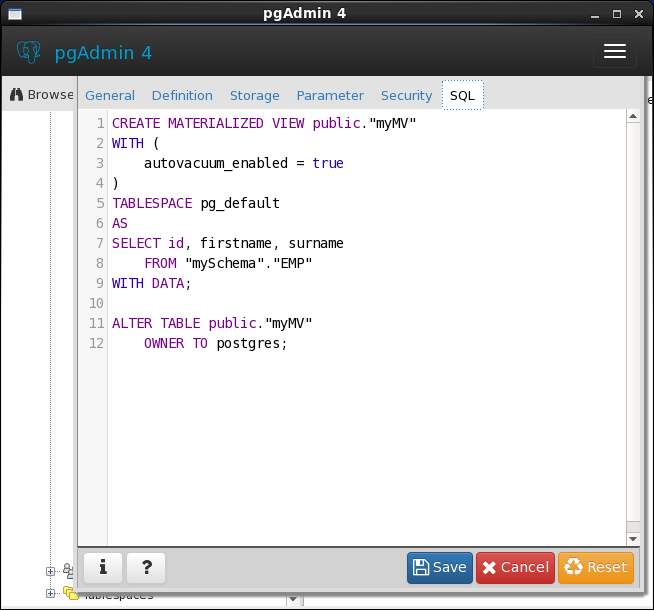Image resolution: width=654 pixels, height=610 pixels.
Task: Switch to the Definition tab
Action: pyautogui.click(x=182, y=95)
